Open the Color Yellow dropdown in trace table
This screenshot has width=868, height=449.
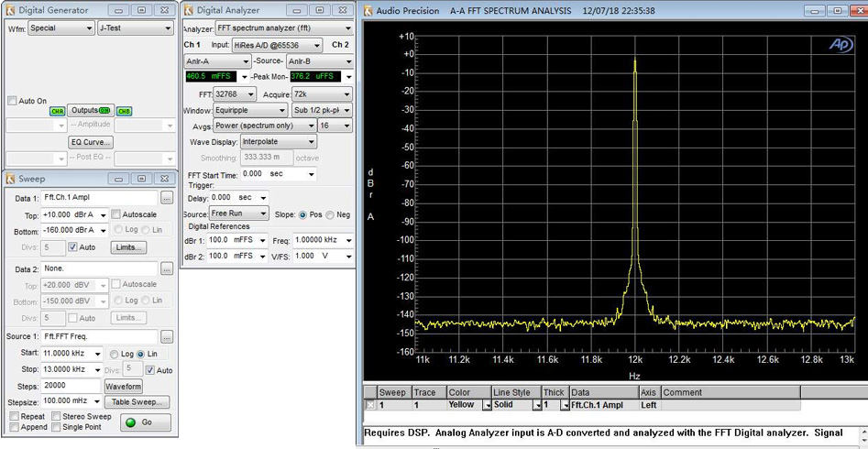(487, 405)
